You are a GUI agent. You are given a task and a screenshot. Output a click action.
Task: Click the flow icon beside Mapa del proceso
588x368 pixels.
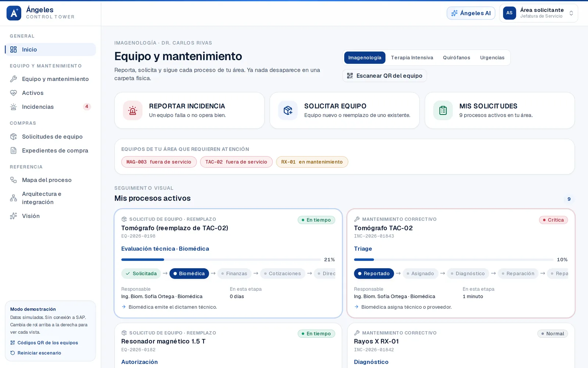tap(14, 180)
